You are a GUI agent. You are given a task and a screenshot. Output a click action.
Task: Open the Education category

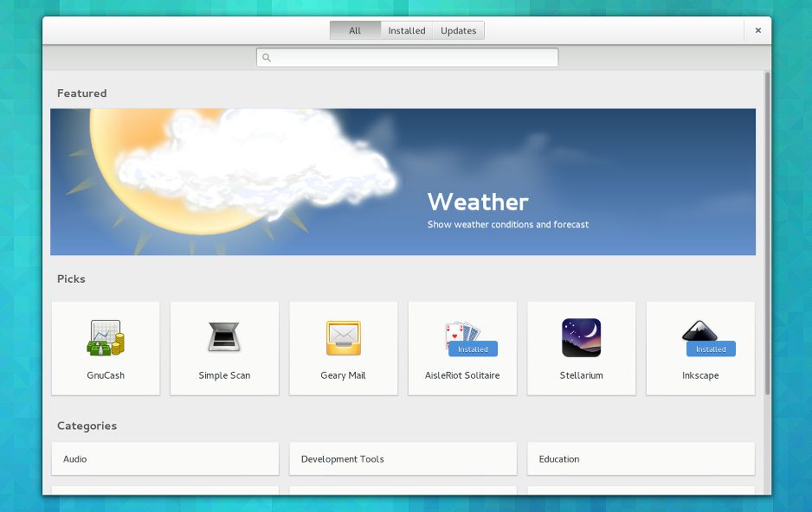[641, 458]
